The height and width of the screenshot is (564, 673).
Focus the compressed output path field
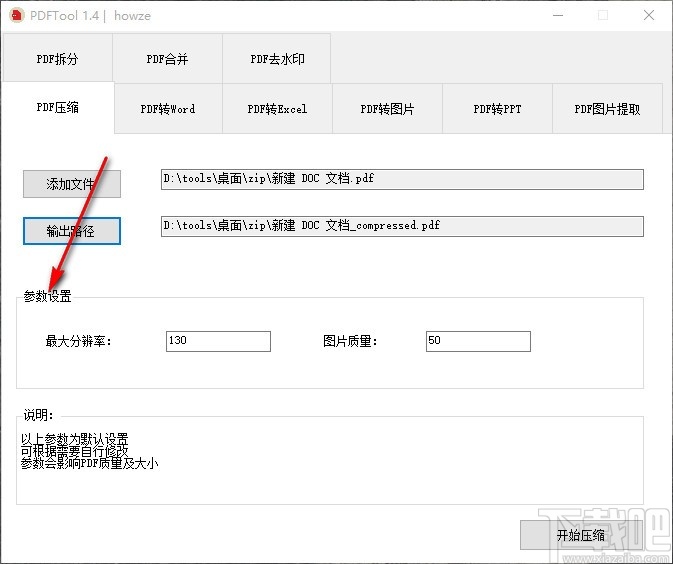point(402,226)
